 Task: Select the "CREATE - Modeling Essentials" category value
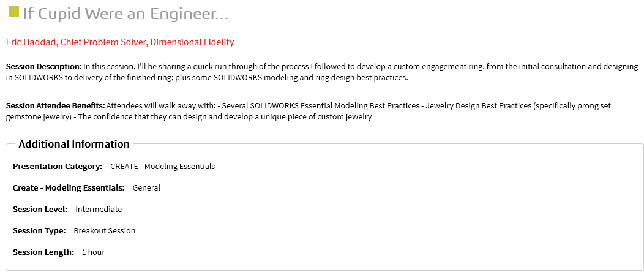click(162, 167)
